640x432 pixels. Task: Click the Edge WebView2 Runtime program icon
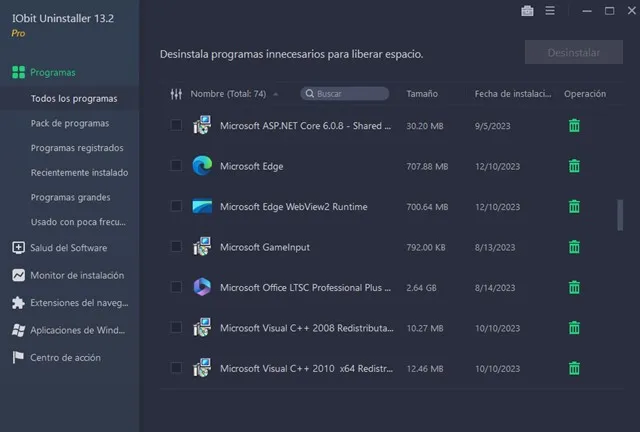click(202, 206)
